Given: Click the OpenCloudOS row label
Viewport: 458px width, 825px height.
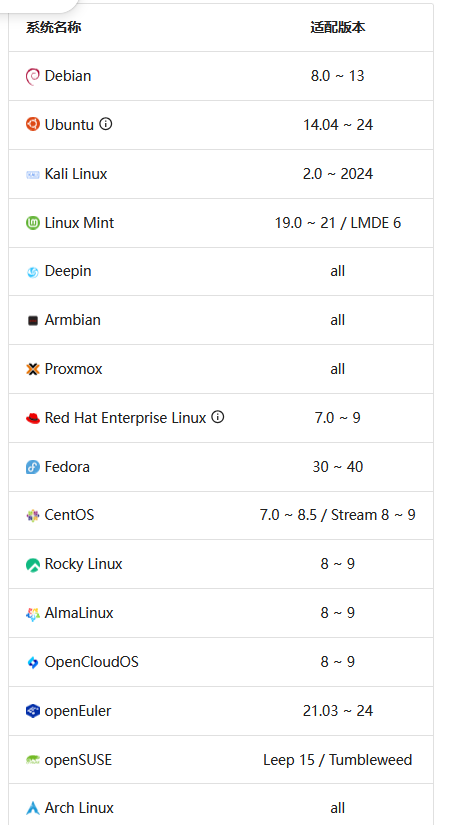Looking at the screenshot, I should 92,662.
